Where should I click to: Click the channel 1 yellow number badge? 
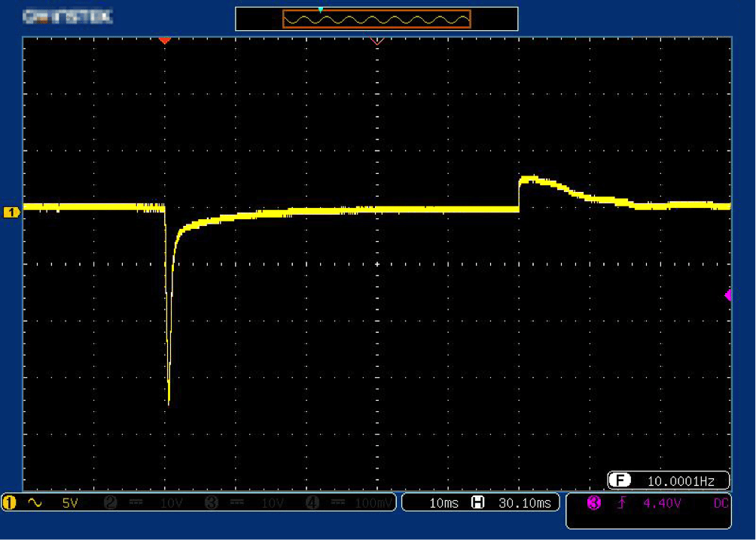[10, 503]
